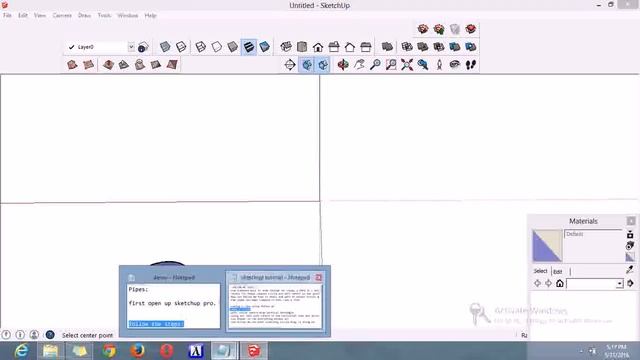Set Left standard view

click(366, 47)
